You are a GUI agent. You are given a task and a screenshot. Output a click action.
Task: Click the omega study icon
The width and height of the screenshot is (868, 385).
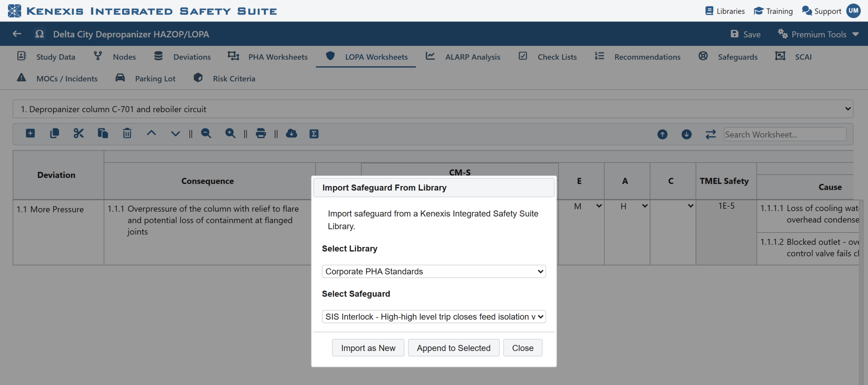40,34
